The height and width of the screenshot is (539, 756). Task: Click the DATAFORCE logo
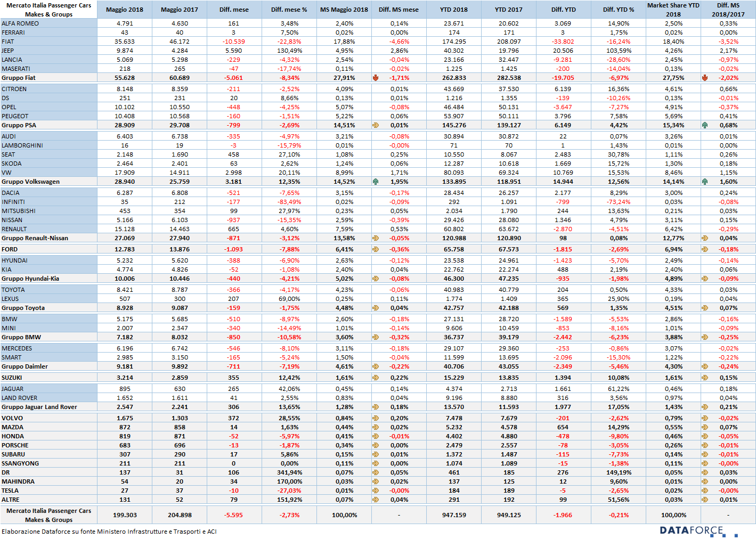pyautogui.click(x=698, y=531)
